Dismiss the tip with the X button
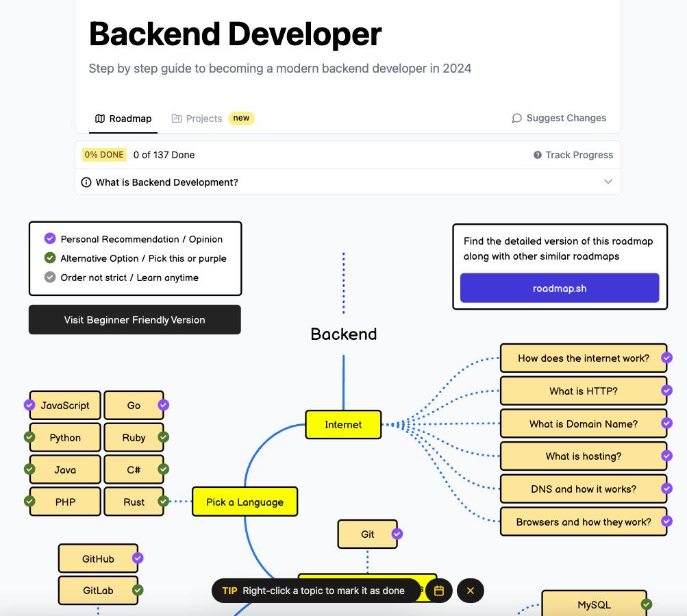 pyautogui.click(x=470, y=591)
